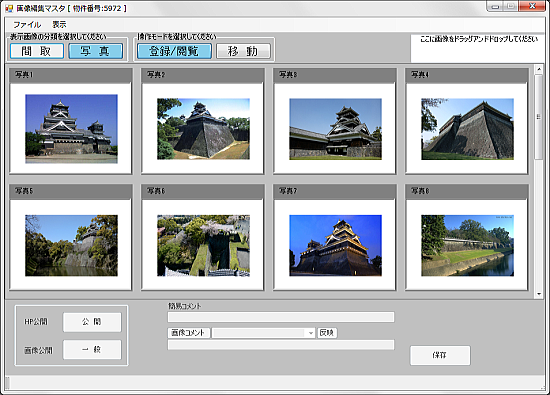
Task: Switch to 登録/閲覧 operation mode
Action: click(174, 51)
